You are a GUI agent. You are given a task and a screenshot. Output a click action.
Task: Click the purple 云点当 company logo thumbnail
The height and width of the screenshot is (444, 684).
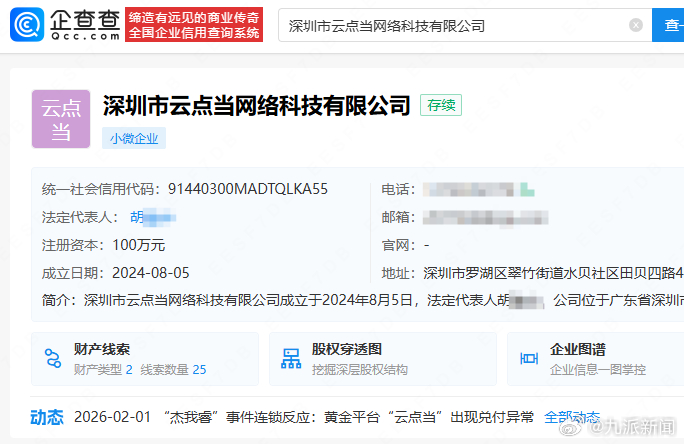[x=61, y=119]
